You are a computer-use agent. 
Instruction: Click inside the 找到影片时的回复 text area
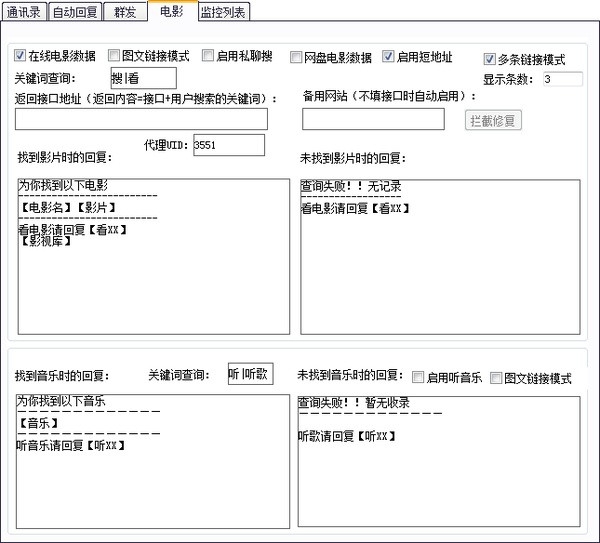(154, 256)
